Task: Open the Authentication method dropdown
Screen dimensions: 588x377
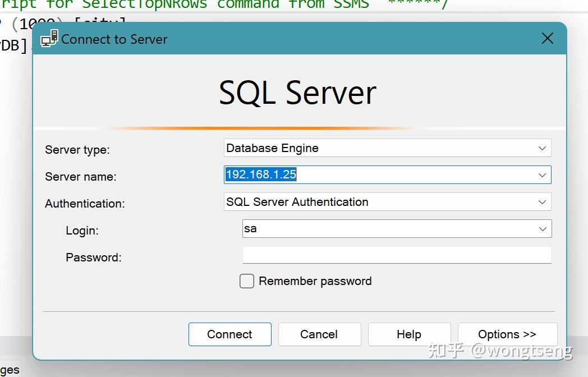Action: pos(541,201)
